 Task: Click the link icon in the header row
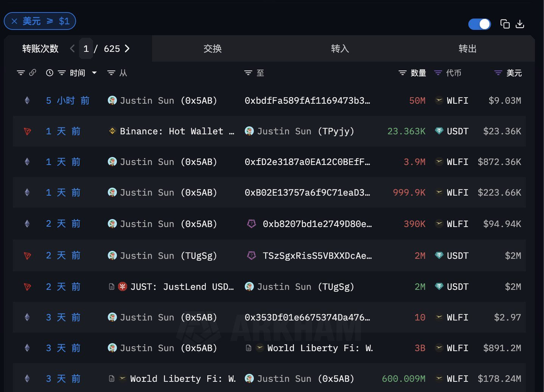coord(33,73)
